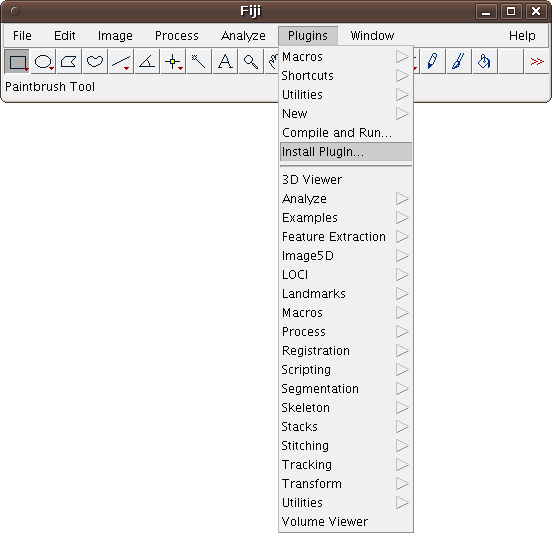Minimize the Fiji window
The height and width of the screenshot is (533, 552).
[486, 12]
